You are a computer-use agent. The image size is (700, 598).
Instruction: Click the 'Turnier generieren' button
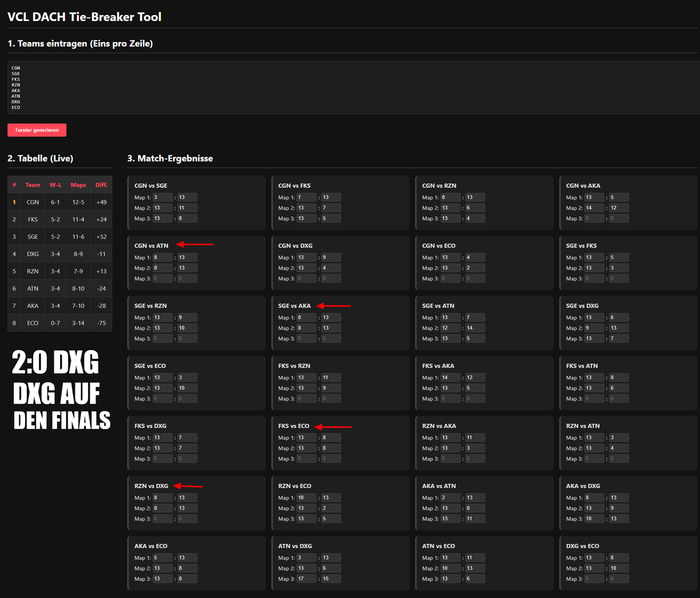pyautogui.click(x=37, y=130)
